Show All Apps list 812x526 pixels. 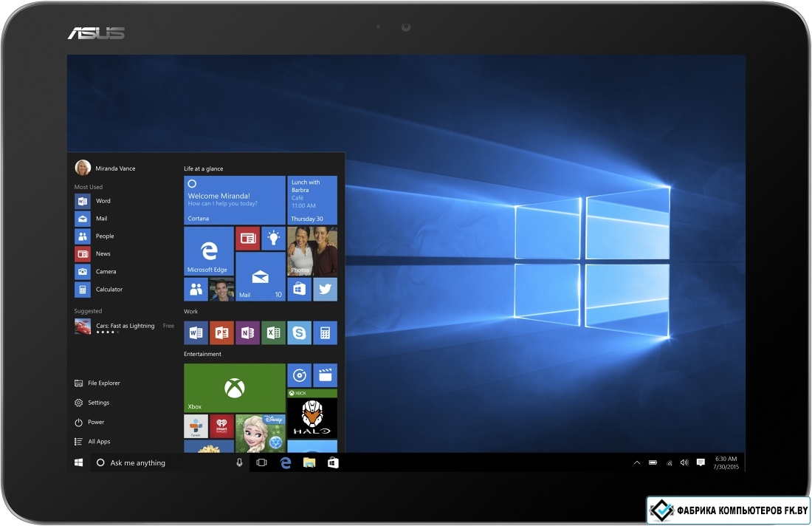93,442
